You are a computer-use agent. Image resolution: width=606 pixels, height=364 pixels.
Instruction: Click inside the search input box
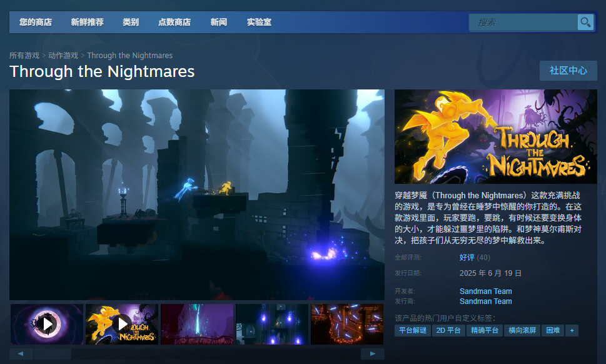pyautogui.click(x=525, y=22)
